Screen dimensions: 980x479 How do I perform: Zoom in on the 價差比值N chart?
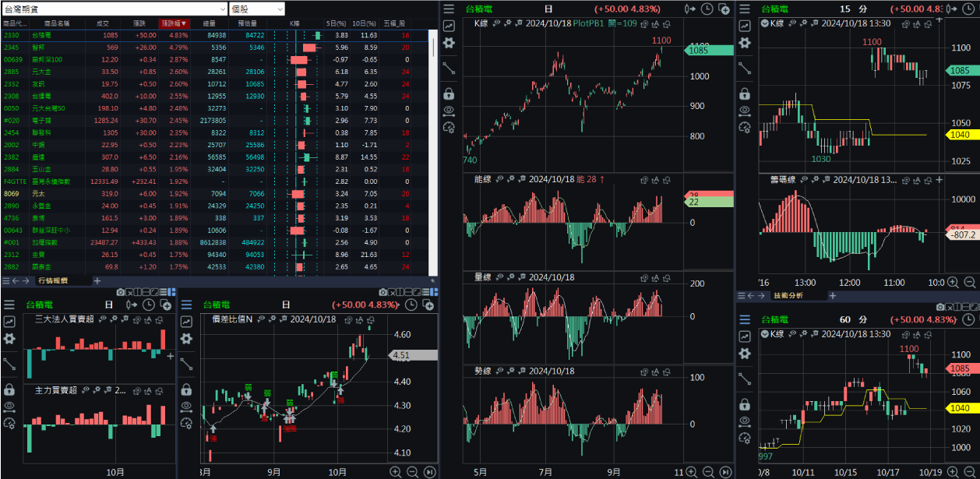(396, 471)
